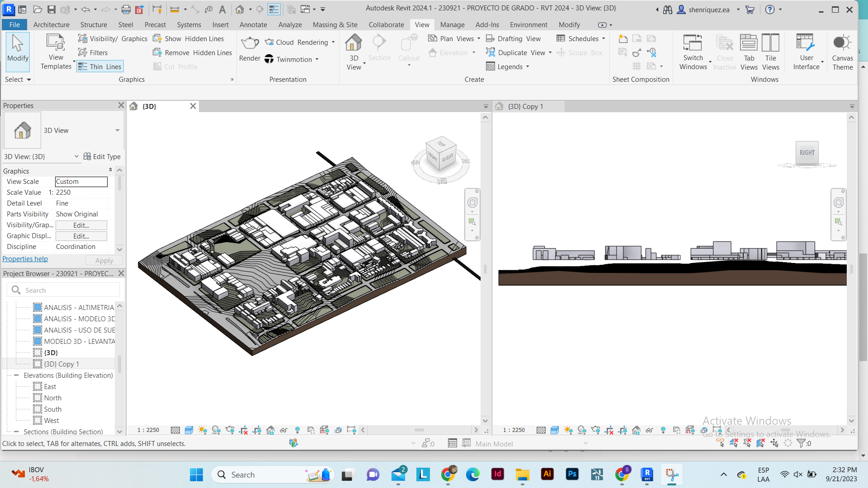Open Properties help link
The width and height of the screenshot is (868, 488).
(x=25, y=259)
